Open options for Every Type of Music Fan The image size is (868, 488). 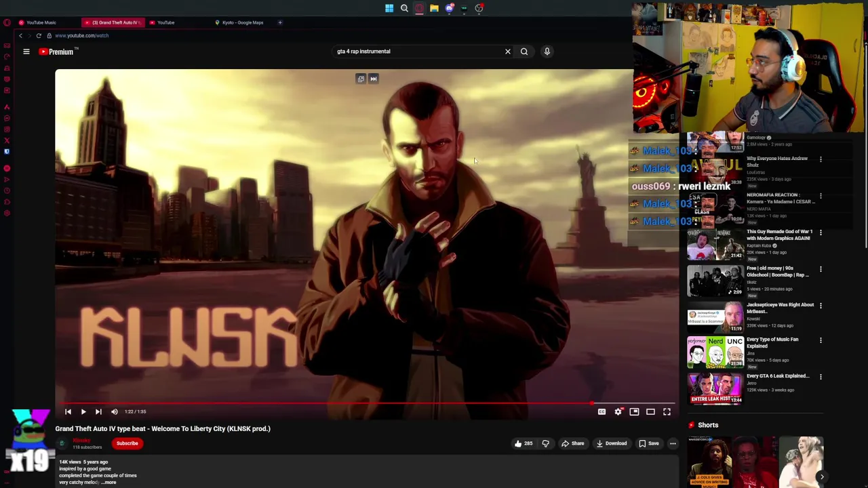point(821,341)
